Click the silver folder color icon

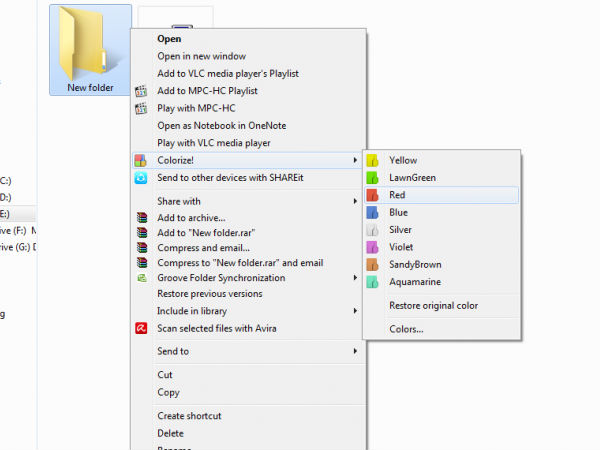click(372, 230)
